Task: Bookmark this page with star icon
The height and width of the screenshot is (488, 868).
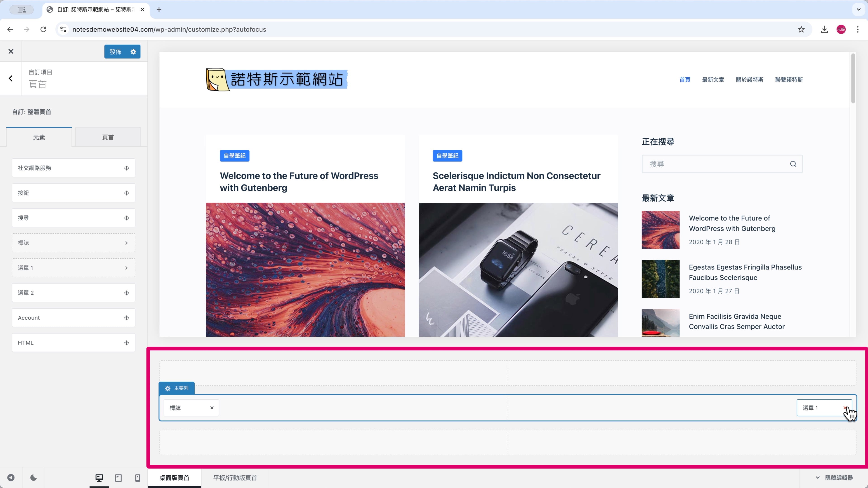Action: click(801, 29)
